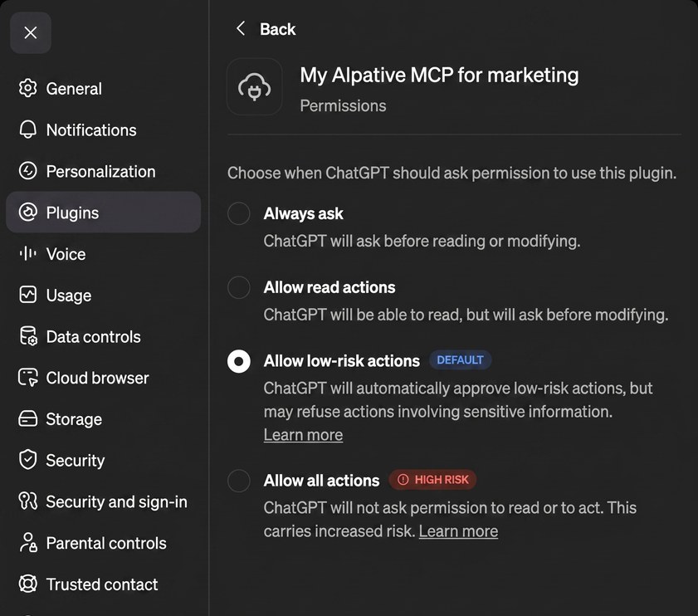Image resolution: width=698 pixels, height=616 pixels.
Task: Click the Security shield icon
Action: (x=27, y=460)
